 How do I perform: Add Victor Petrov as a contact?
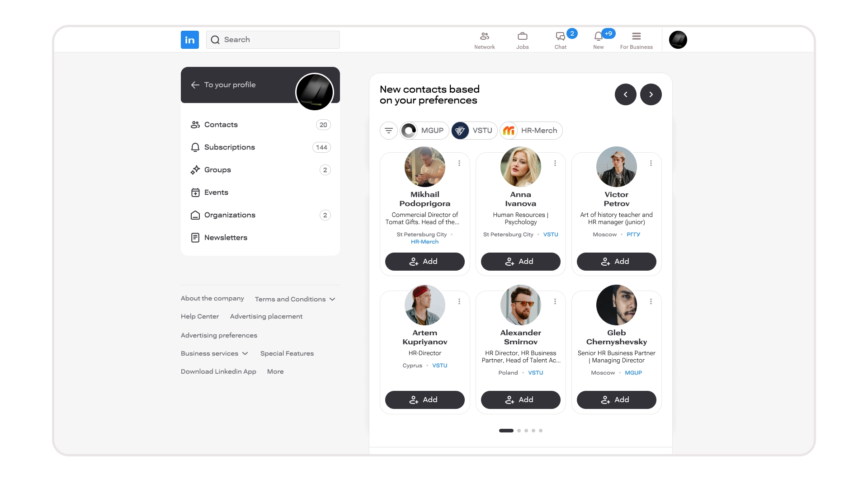pyautogui.click(x=616, y=262)
